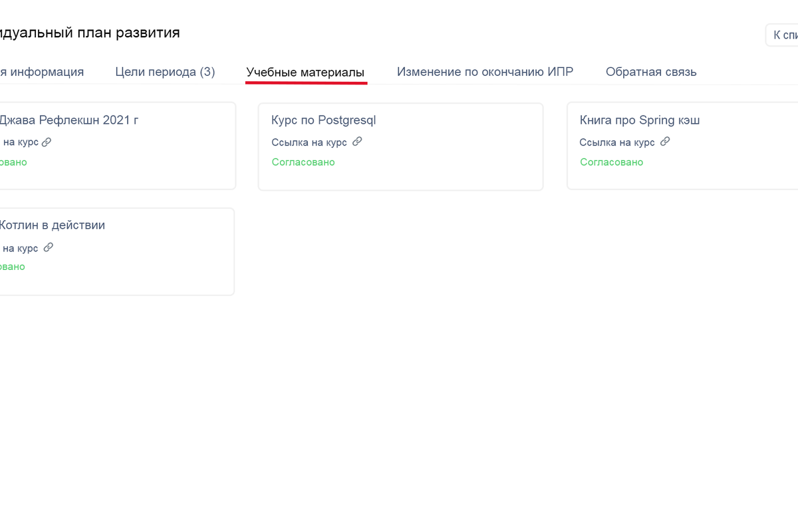
Task: Click the Котлин в действии title
Action: click(x=52, y=225)
